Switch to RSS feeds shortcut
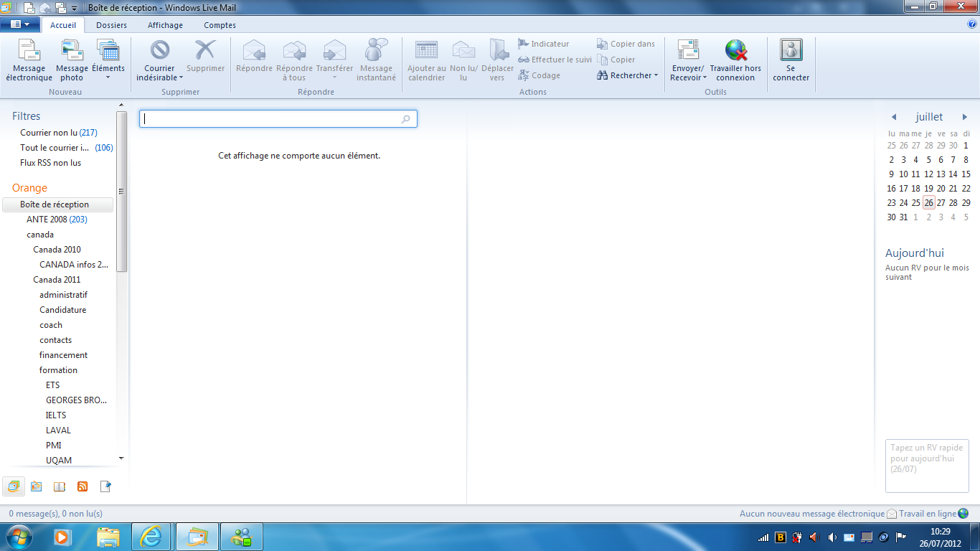The width and height of the screenshot is (980, 551). point(83,486)
